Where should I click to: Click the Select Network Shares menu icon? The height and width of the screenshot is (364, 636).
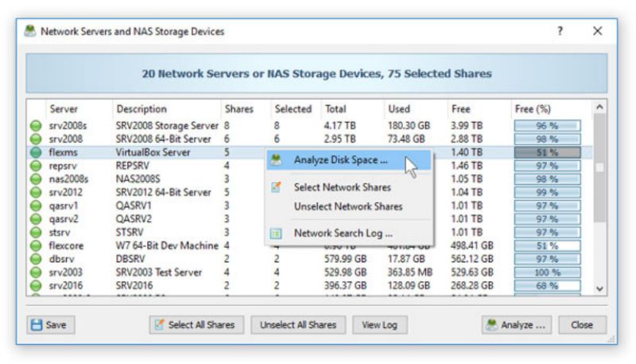pos(276,188)
